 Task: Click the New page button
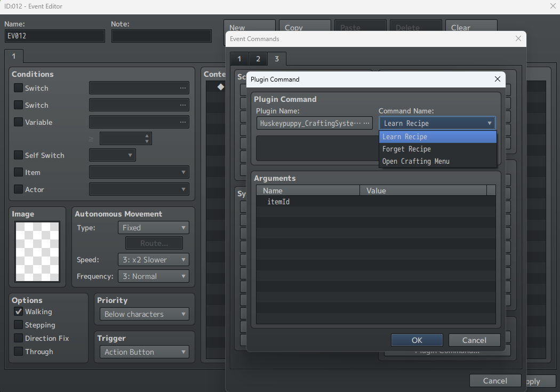[x=250, y=26]
